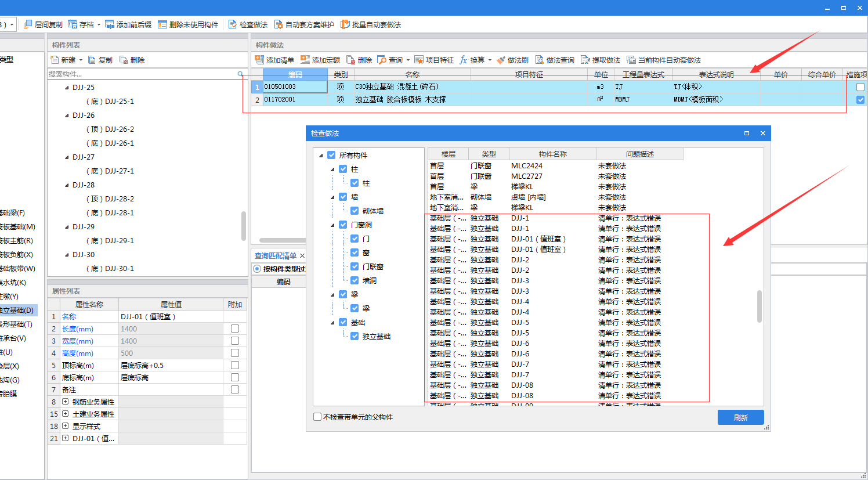Click the 做法查询 icon

coord(540,60)
